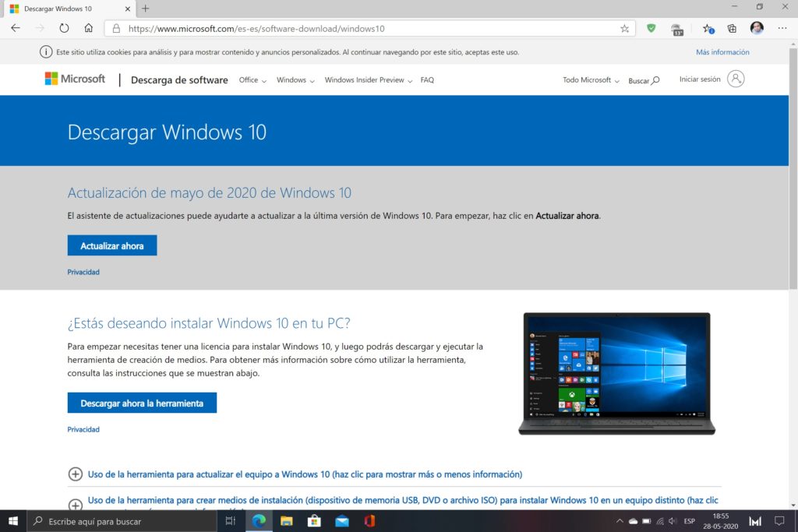Expand the Windows navigation dropdown

(295, 80)
